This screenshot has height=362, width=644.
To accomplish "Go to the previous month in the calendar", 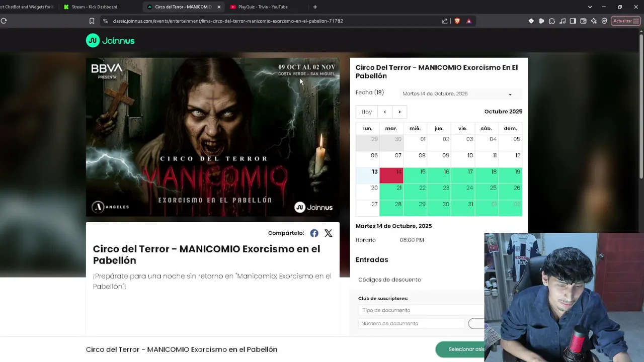I will (385, 112).
